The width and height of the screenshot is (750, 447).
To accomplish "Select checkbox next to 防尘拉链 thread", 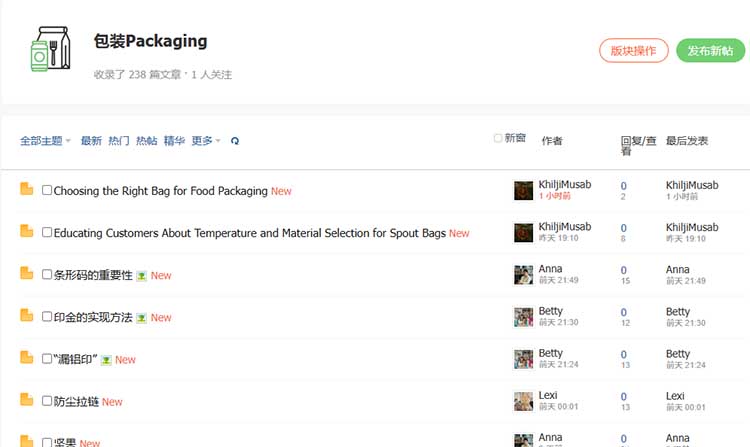I will coord(47,401).
